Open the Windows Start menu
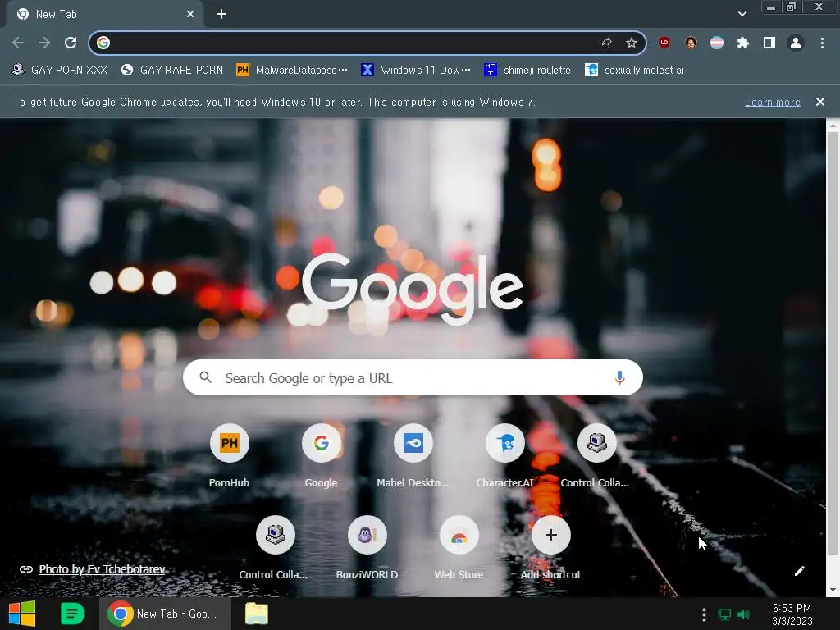Screen dimensions: 840x630 22,614
